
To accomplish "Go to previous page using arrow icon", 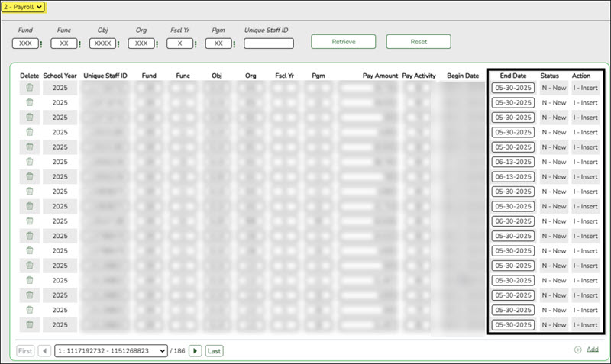I will (x=45, y=350).
